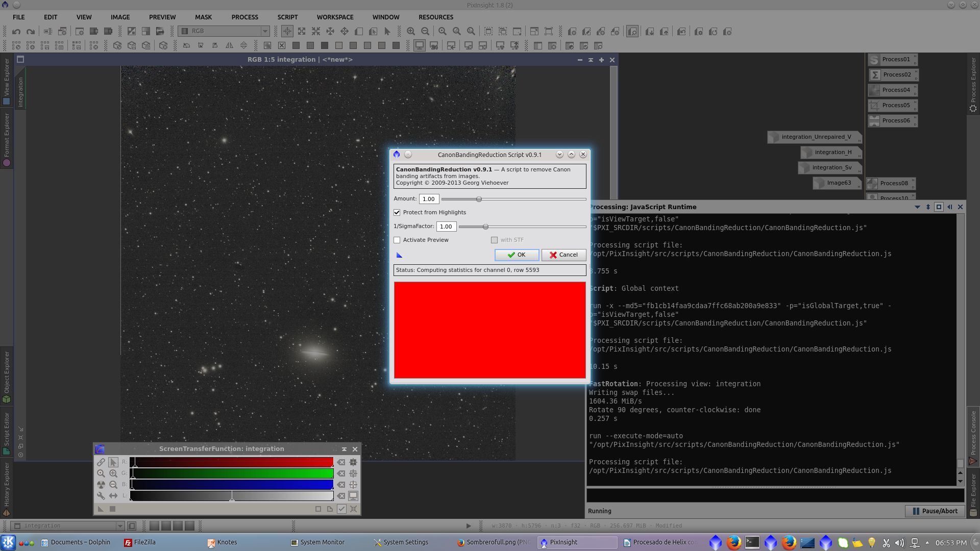Reset the L channel in STF

[341, 496]
